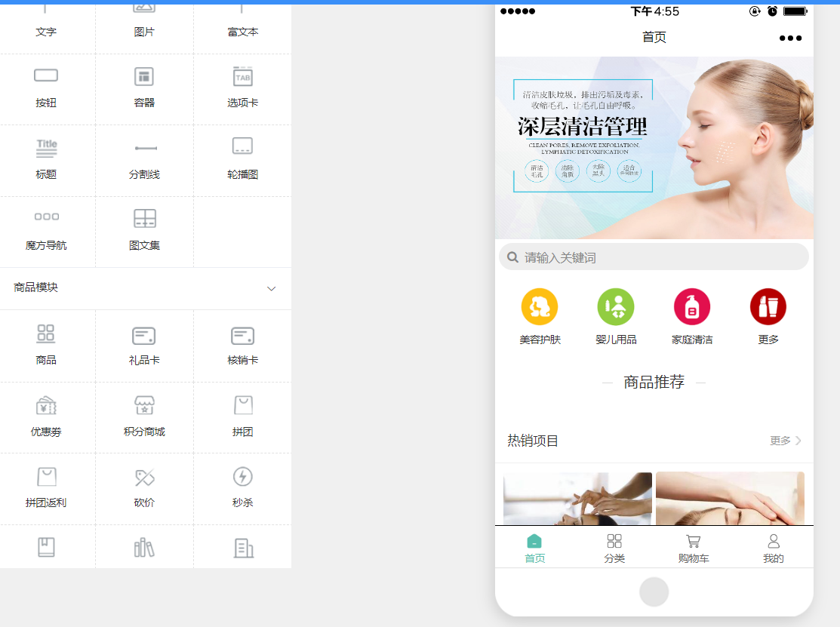The image size is (840, 627).
Task: Open the three-dot menu in phone header
Action: tap(790, 38)
